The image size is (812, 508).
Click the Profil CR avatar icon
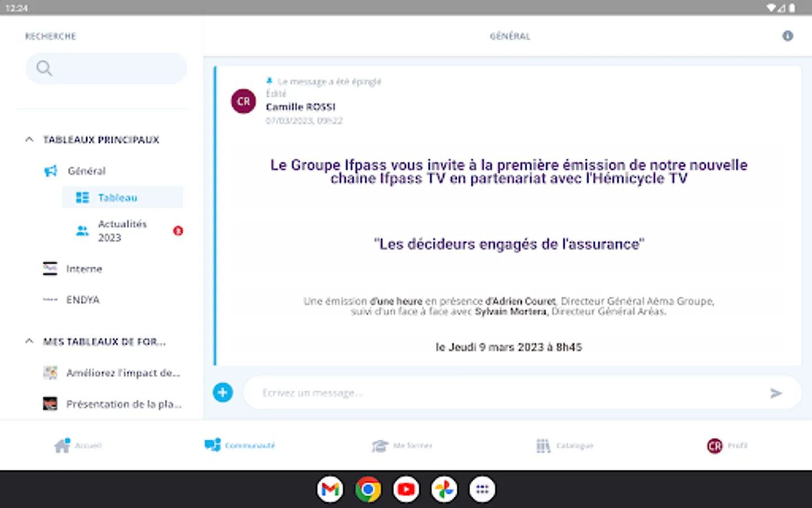click(714, 446)
